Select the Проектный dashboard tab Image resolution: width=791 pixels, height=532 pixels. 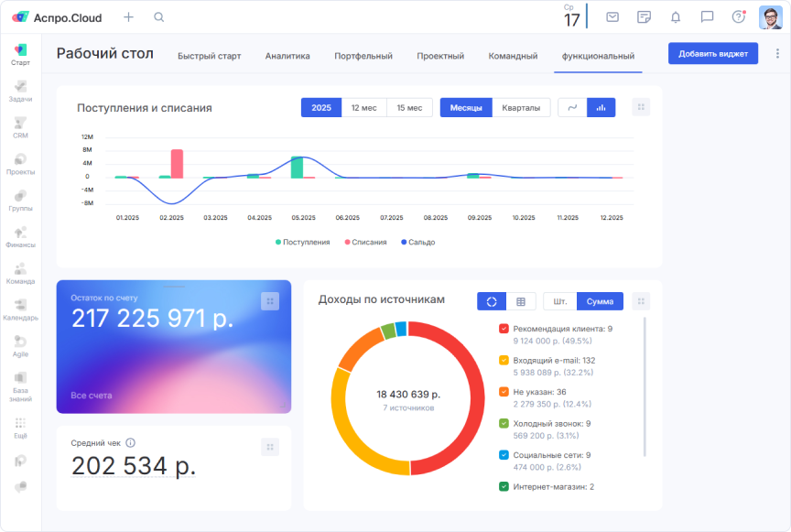pyautogui.click(x=440, y=55)
